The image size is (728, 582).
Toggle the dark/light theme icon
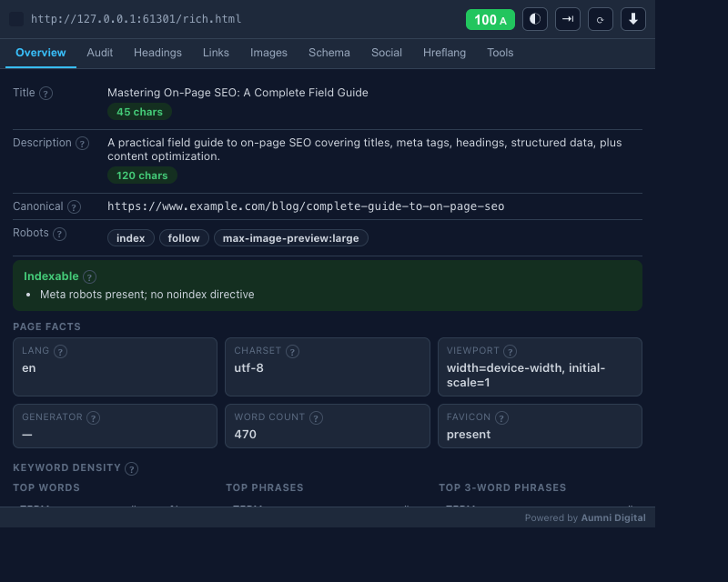click(535, 19)
